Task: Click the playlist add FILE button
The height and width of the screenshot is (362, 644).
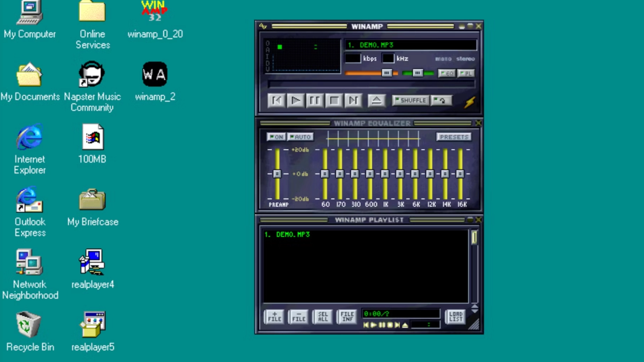Action: (274, 316)
